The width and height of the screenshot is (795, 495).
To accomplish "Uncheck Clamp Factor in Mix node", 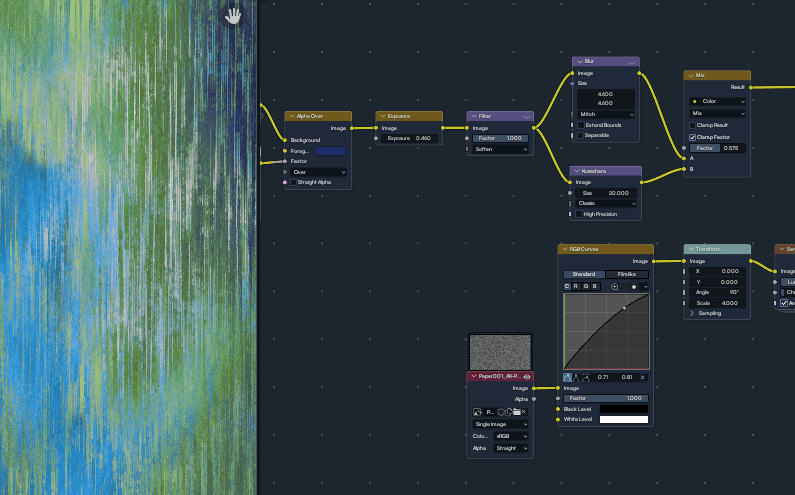I will click(x=693, y=137).
